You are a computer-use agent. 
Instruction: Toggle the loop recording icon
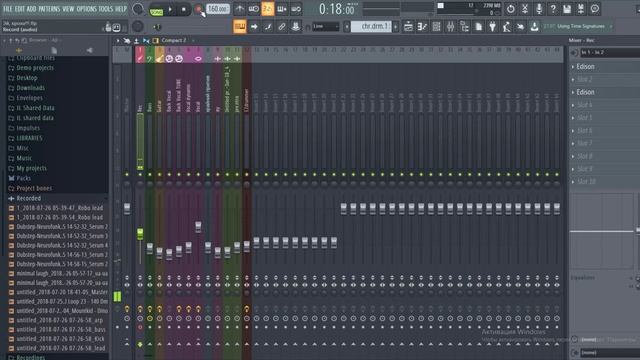pyautogui.click(x=296, y=9)
